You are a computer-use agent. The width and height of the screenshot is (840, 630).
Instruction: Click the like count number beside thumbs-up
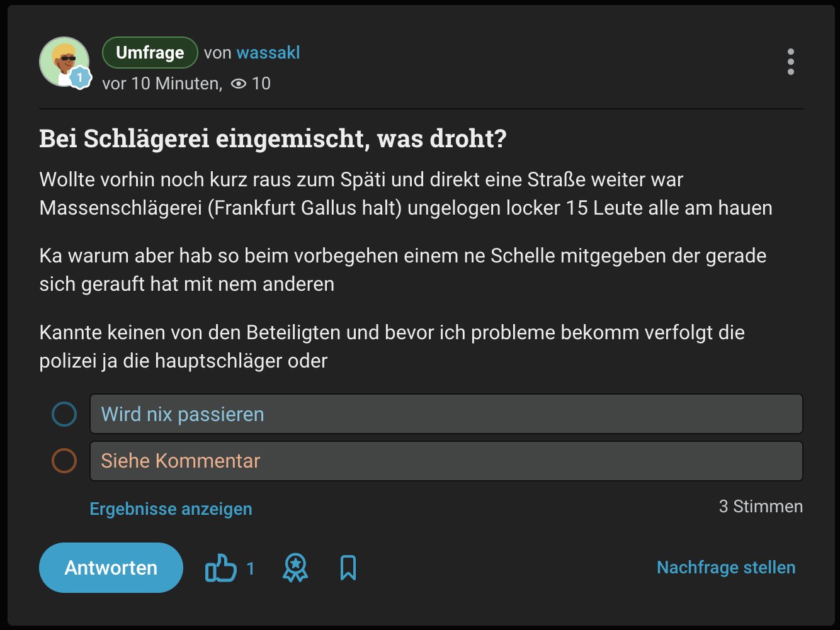[251, 569]
